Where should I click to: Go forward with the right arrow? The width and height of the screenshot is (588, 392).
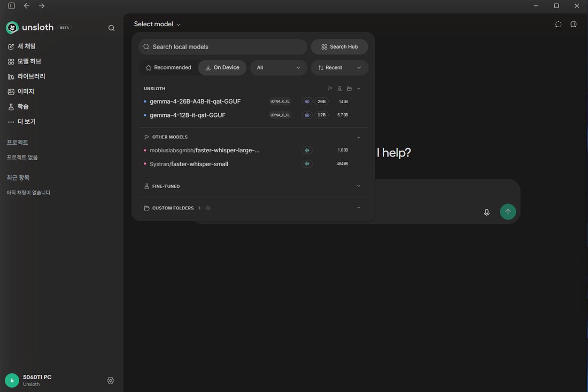[42, 6]
